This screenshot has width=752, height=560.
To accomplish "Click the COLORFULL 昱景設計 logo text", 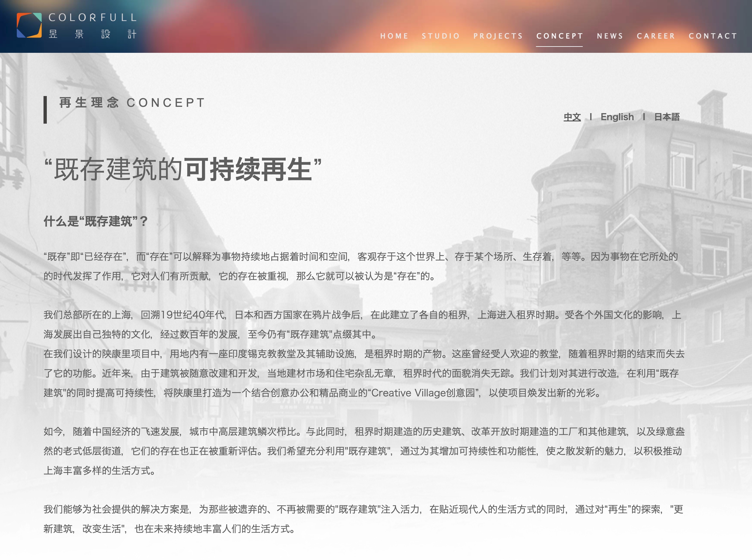I will 92,26.
